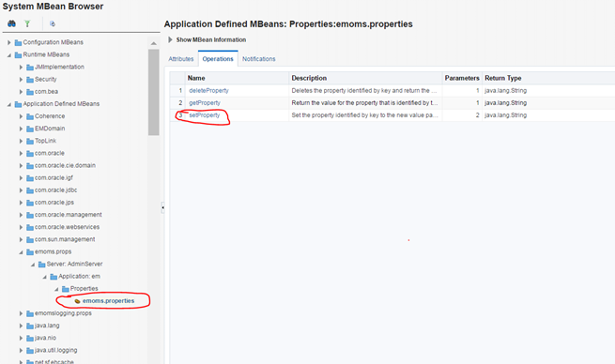
Task: Click the EMDomain folder icon
Action: point(30,129)
